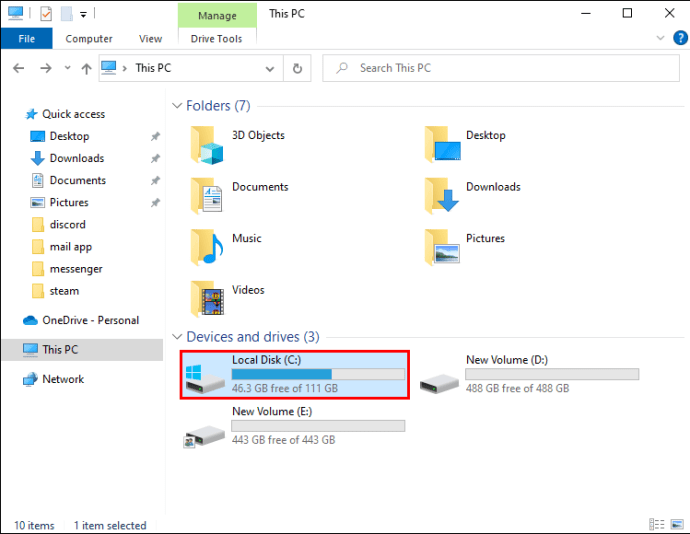Go forward with the Forward arrow

click(x=46, y=68)
